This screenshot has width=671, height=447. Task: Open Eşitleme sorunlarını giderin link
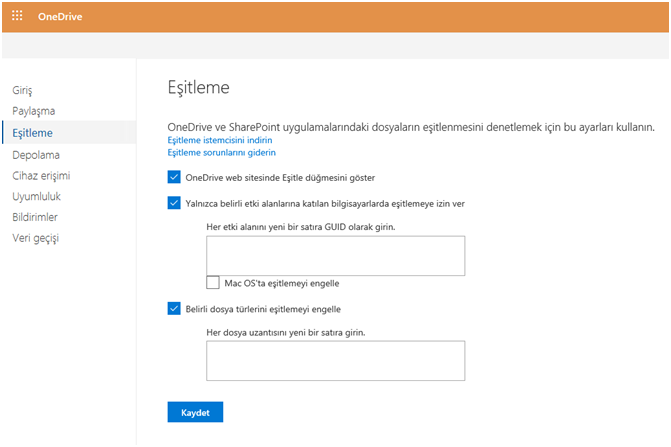point(221,152)
